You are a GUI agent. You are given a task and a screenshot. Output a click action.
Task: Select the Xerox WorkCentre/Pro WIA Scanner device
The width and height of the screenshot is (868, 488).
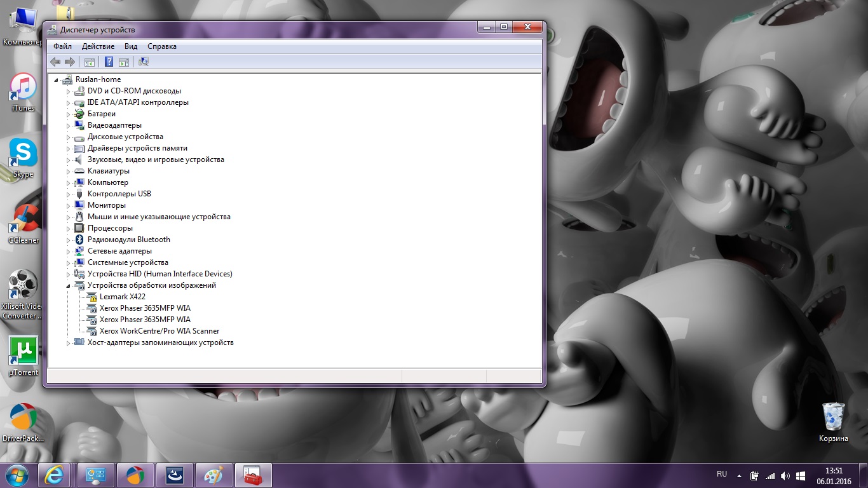(159, 331)
